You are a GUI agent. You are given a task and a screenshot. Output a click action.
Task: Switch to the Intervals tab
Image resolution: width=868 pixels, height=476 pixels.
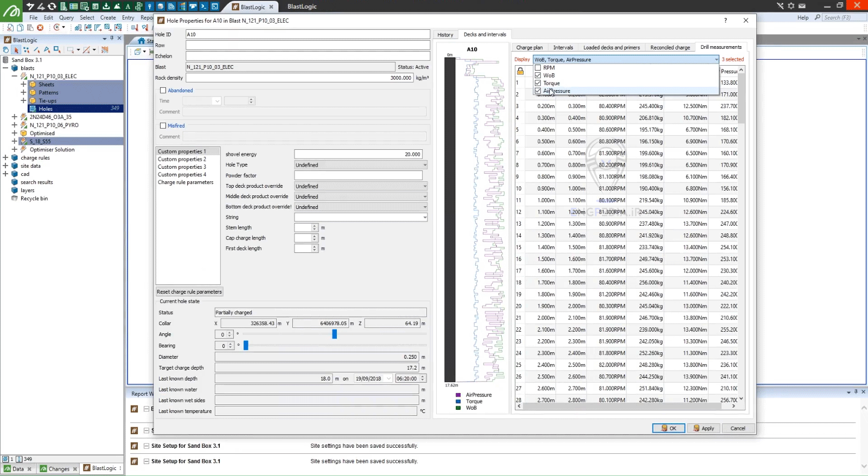[x=563, y=48]
